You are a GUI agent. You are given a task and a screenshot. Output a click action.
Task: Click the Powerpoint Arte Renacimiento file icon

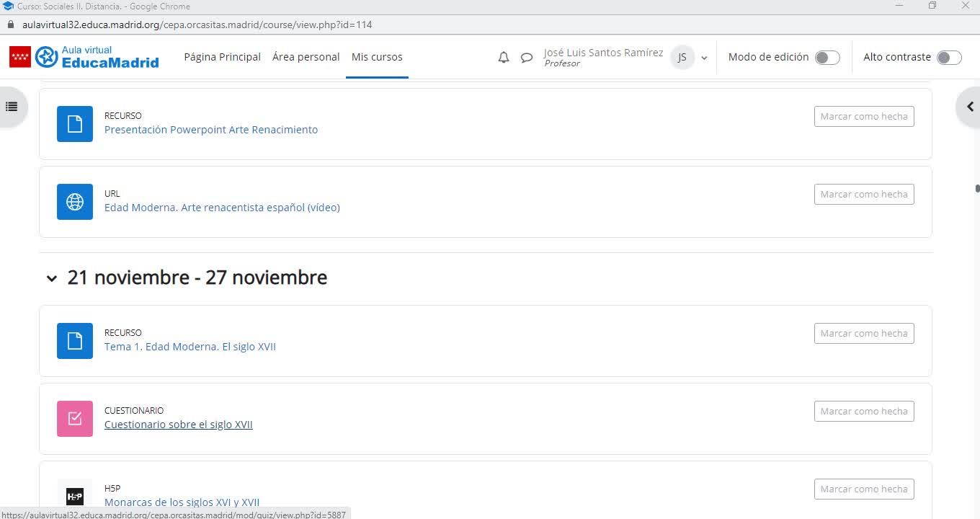point(75,124)
